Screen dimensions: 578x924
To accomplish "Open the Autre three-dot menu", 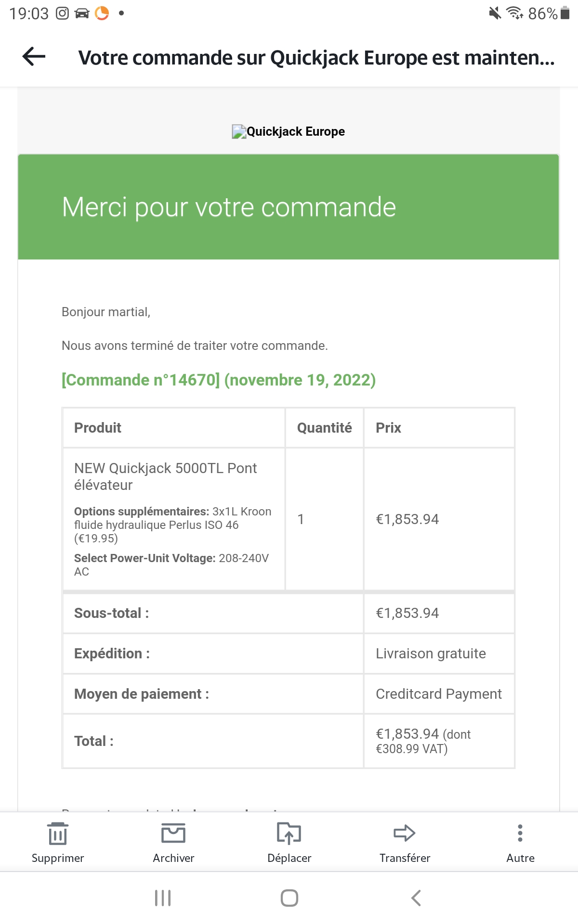I will click(520, 843).
